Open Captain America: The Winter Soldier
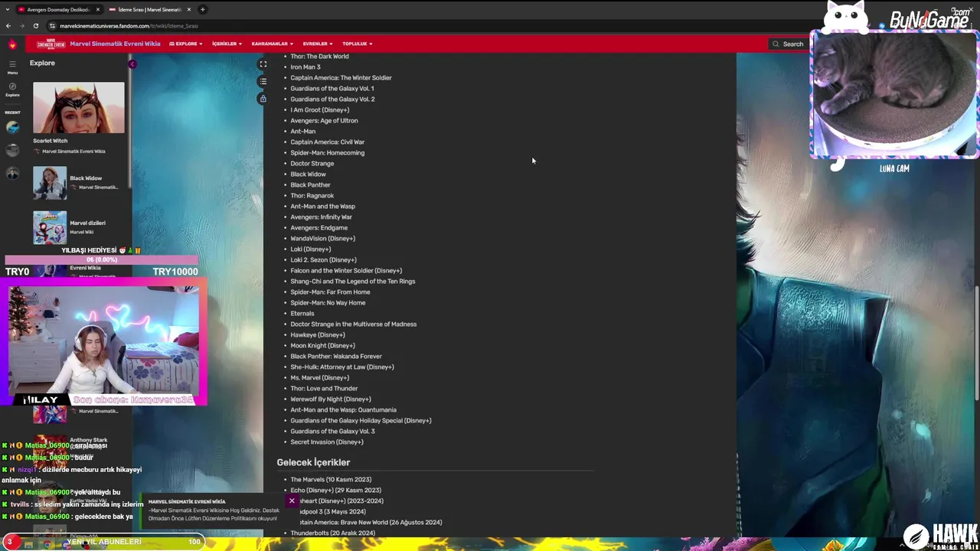The width and height of the screenshot is (980, 551). (341, 77)
